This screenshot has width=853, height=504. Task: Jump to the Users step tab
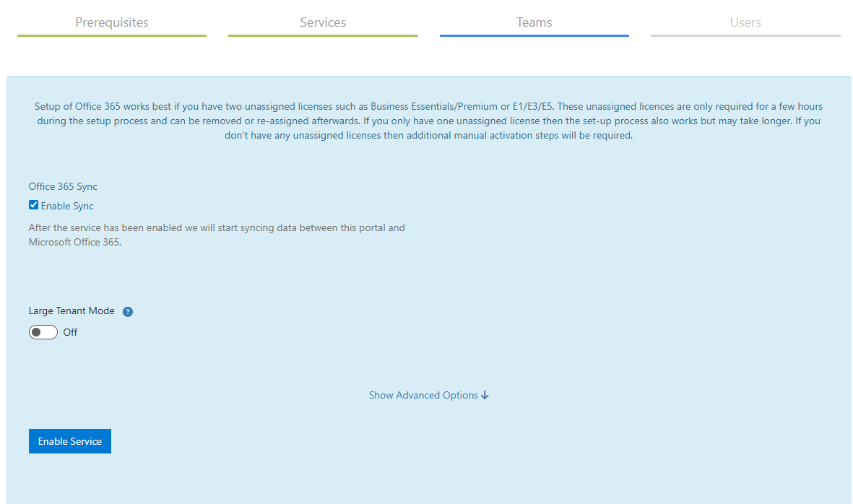point(745,22)
